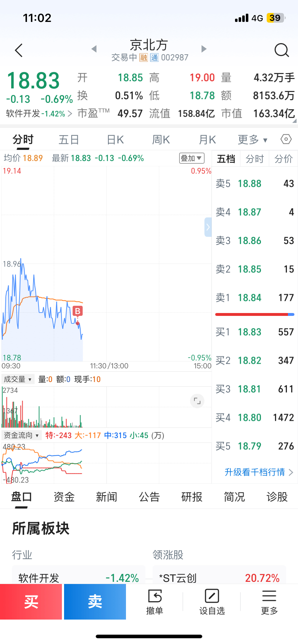Expand 软件开发 sector link in header

point(39,114)
